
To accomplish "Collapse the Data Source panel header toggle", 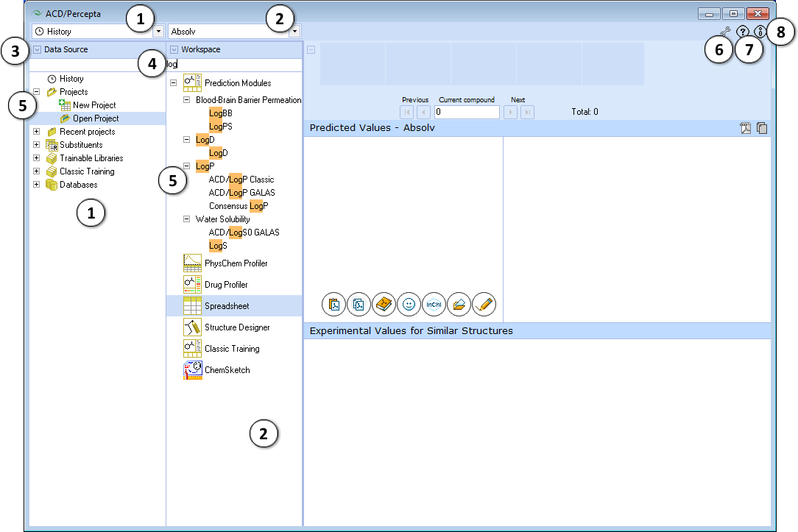I will tap(37, 49).
